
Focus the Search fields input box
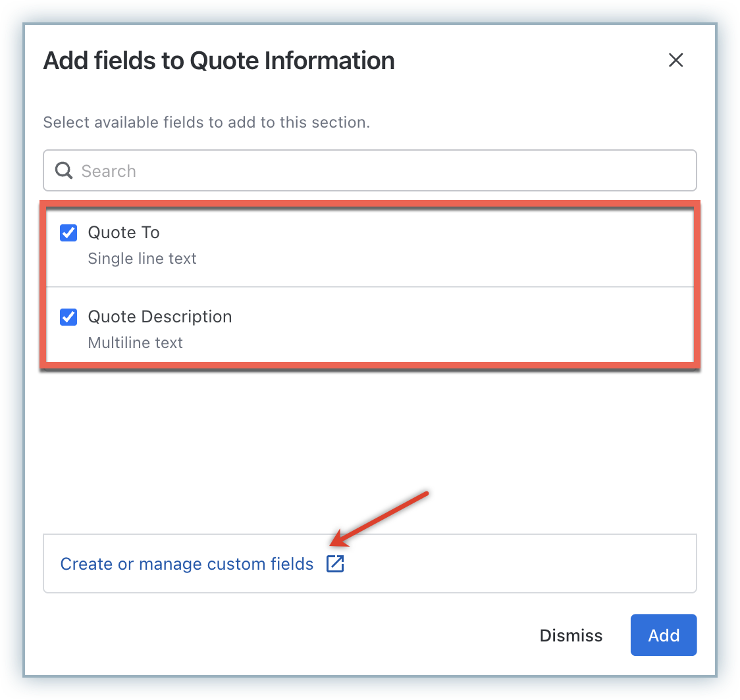click(x=382, y=171)
